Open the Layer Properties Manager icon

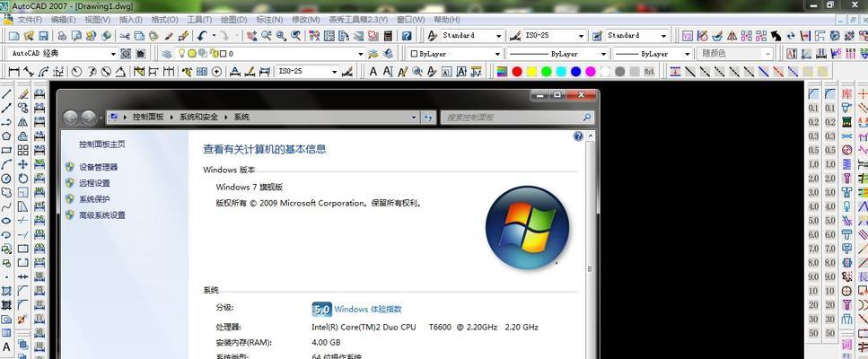(x=167, y=54)
